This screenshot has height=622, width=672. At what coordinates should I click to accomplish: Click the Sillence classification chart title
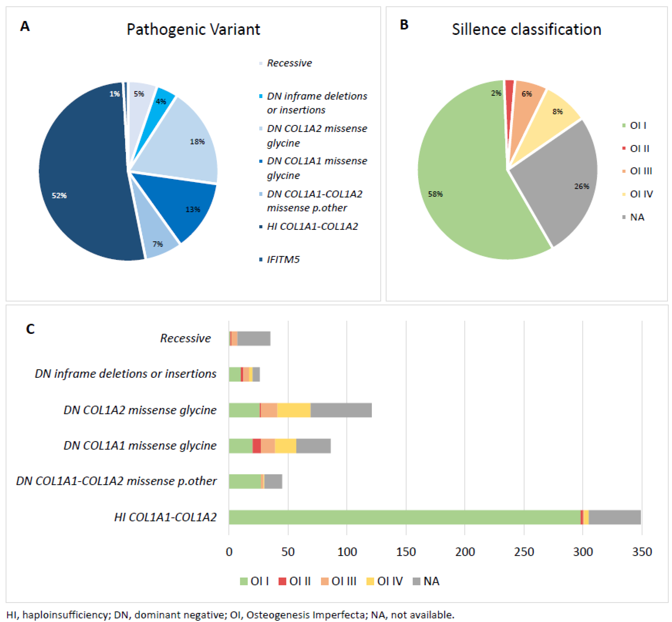526,29
